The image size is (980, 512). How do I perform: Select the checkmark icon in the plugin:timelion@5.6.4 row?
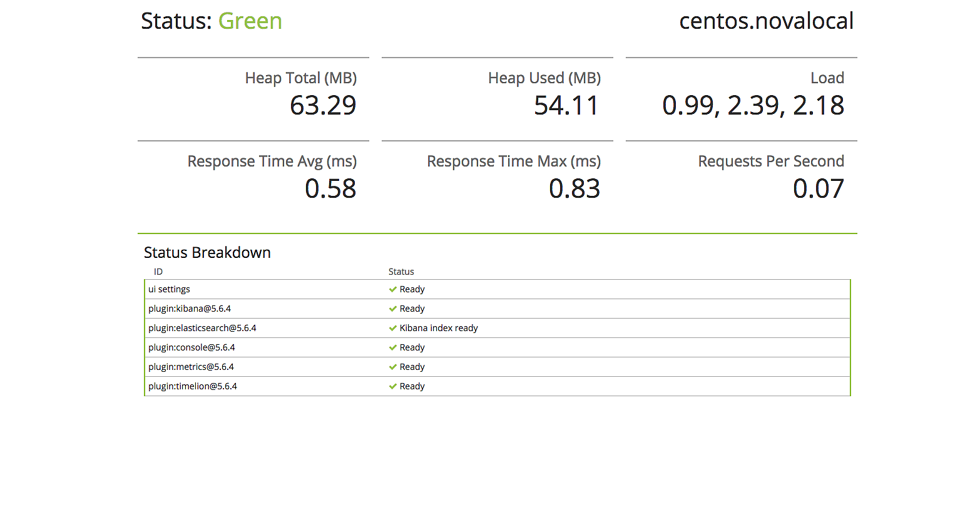point(392,386)
